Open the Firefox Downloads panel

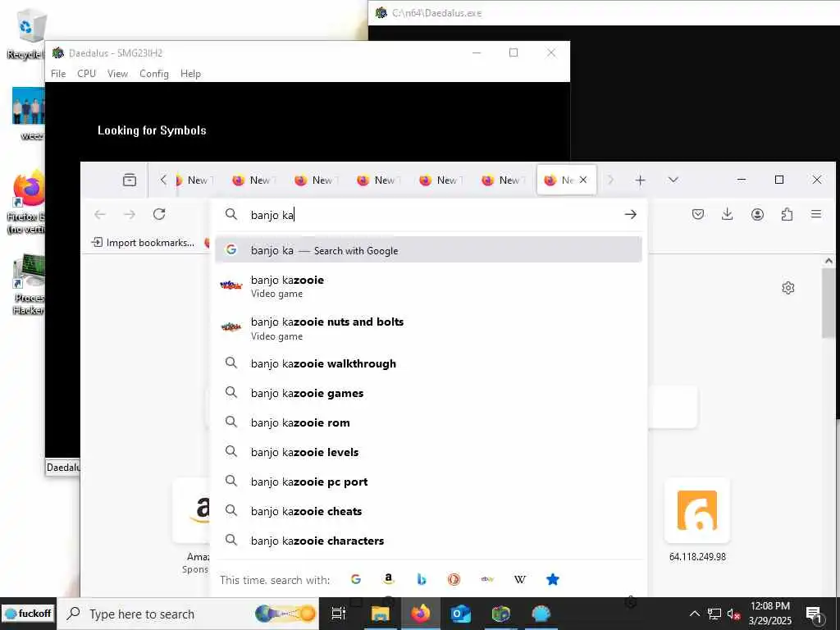pos(728,214)
